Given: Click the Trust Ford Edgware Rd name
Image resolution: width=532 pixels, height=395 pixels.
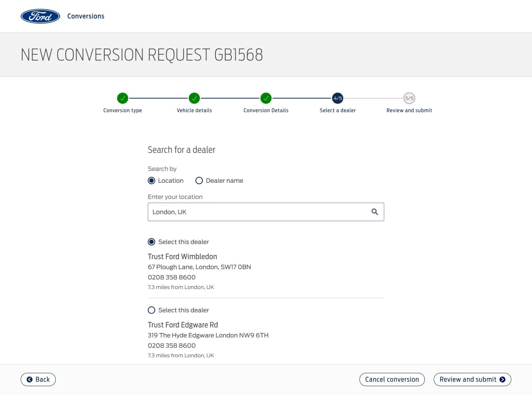Looking at the screenshot, I should [x=183, y=325].
